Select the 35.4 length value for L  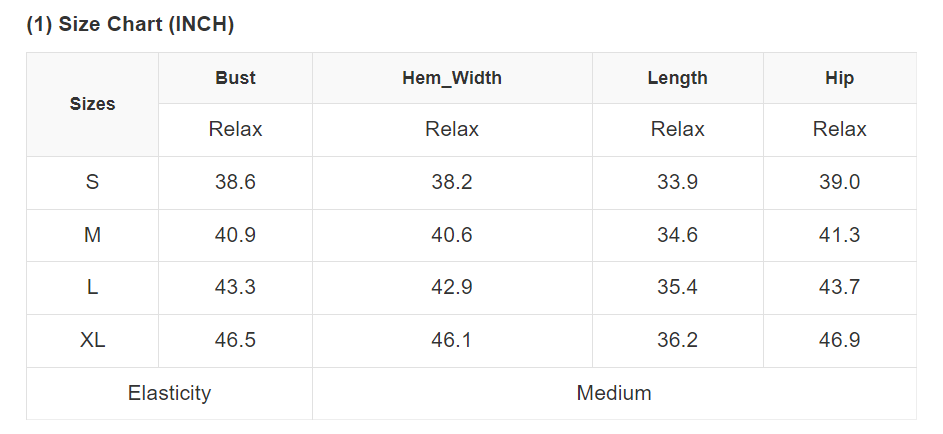(x=677, y=287)
